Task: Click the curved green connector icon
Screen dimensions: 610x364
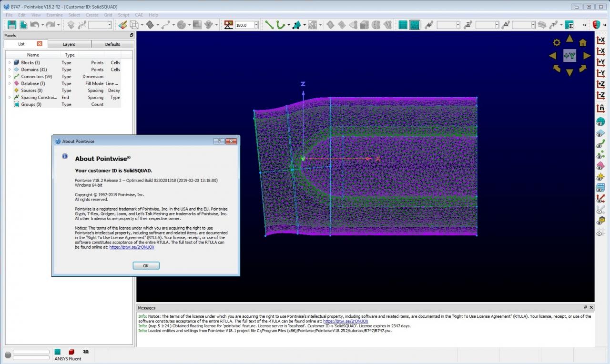Action: point(281,25)
